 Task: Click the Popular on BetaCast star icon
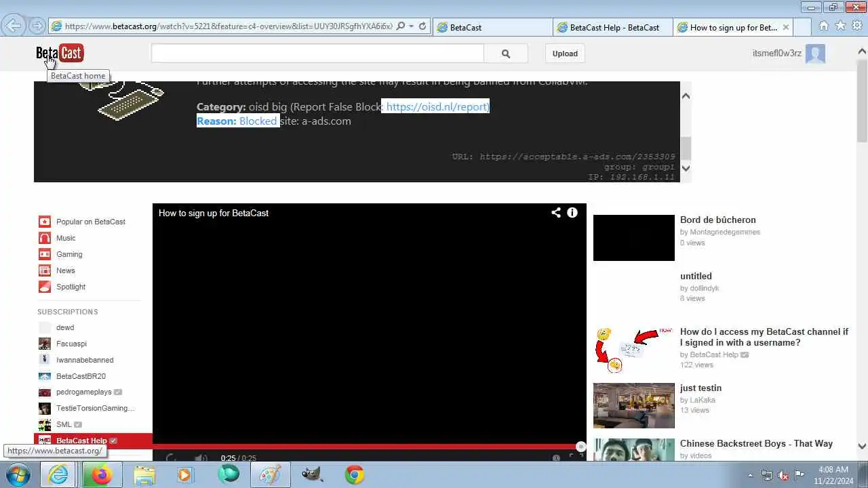pos(44,222)
